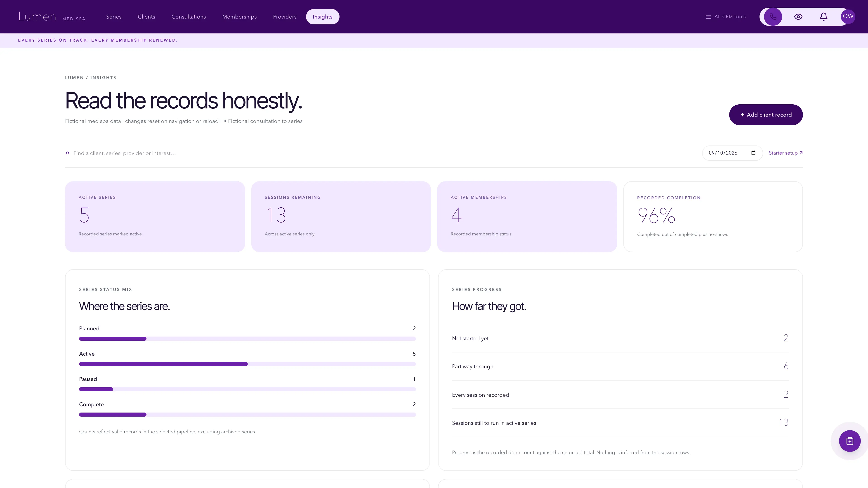This screenshot has height=488, width=868.
Task: Click the Lumen Med Spa logo
Action: pos(52,16)
